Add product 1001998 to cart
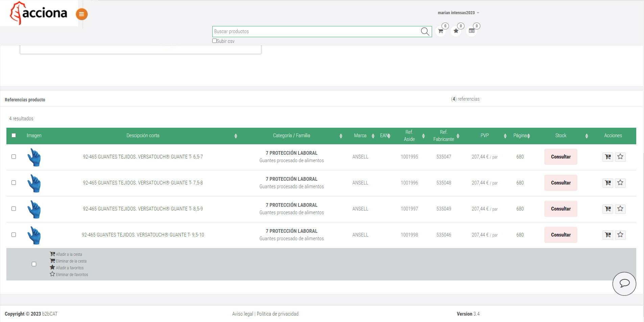Image resolution: width=644 pixels, height=322 pixels. tap(607, 235)
